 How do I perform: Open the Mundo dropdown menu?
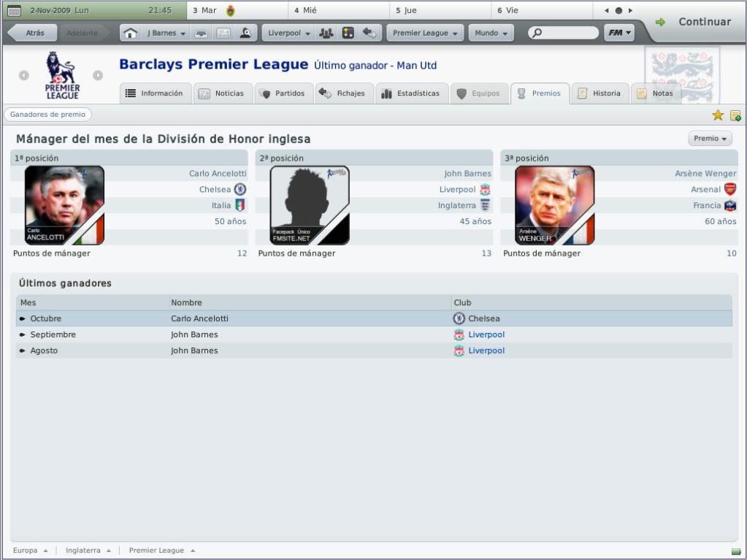click(x=491, y=33)
